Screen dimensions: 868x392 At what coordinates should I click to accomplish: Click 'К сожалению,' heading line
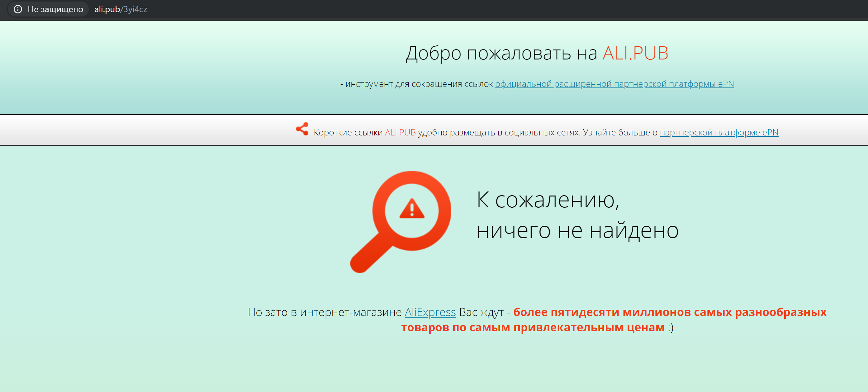tap(548, 200)
